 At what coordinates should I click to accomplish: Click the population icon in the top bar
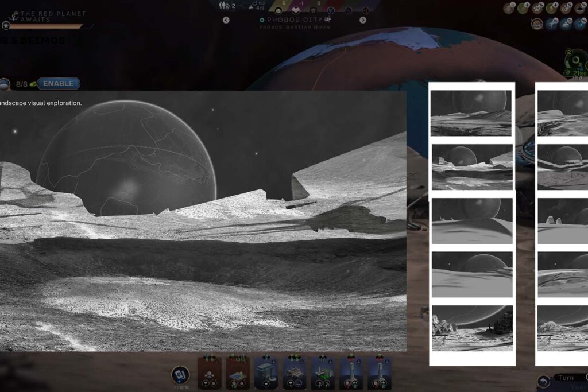[x=224, y=5]
